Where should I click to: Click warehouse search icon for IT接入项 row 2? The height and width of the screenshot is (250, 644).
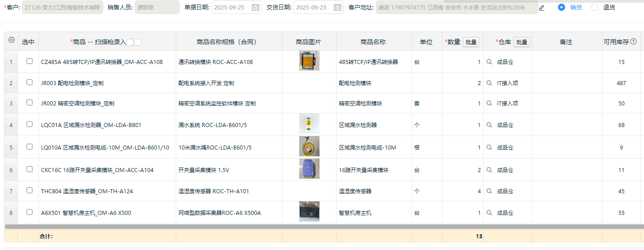[x=489, y=83]
